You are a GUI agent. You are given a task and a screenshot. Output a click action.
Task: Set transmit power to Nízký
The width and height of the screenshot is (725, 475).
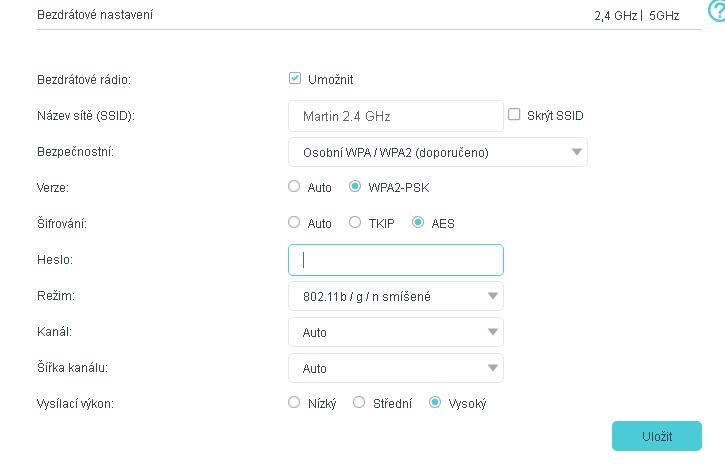click(294, 403)
